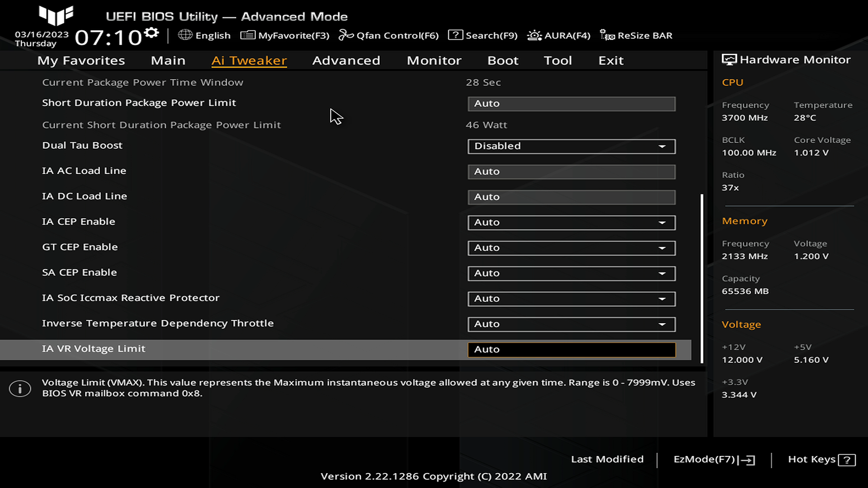
Task: Click the IA AC Load Line input field
Action: [x=571, y=172]
